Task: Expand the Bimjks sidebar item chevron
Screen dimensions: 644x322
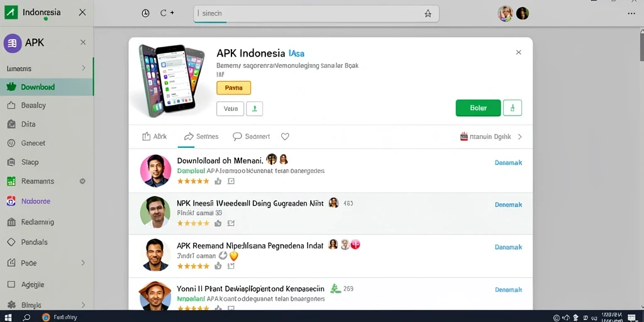Action: click(x=83, y=305)
